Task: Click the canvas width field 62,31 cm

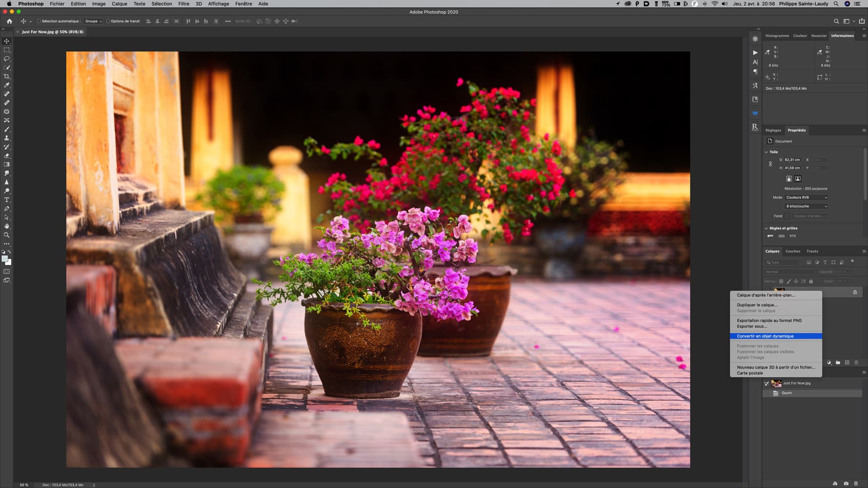Action: pos(792,160)
